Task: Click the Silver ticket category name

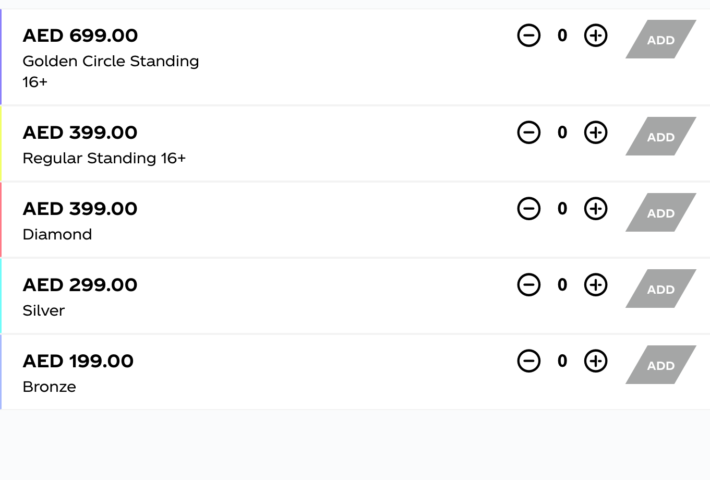Action: 43,311
